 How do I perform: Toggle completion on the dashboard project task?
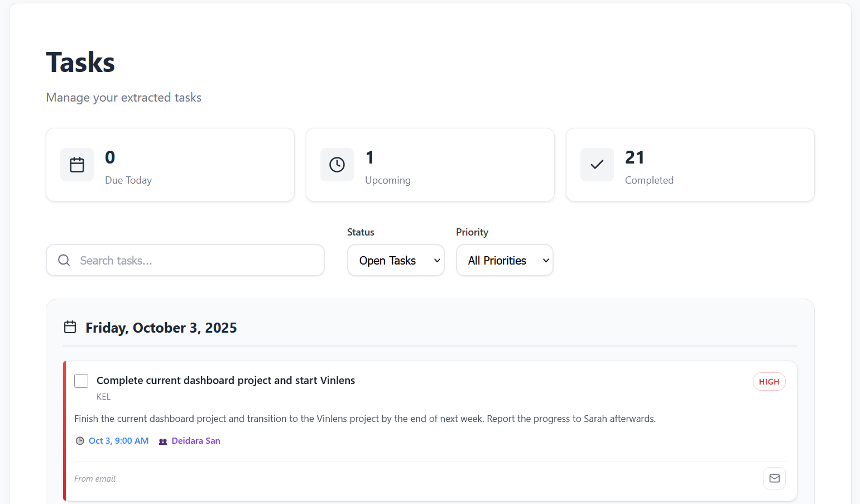81,380
